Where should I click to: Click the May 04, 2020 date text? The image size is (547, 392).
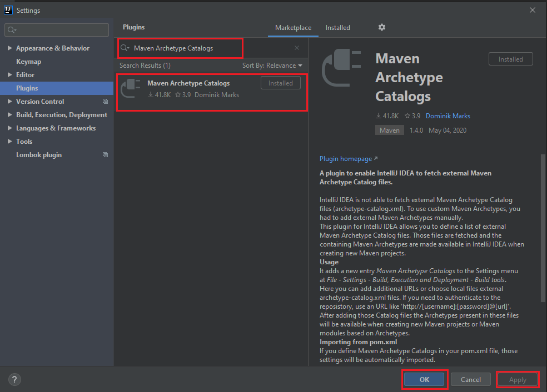(447, 130)
